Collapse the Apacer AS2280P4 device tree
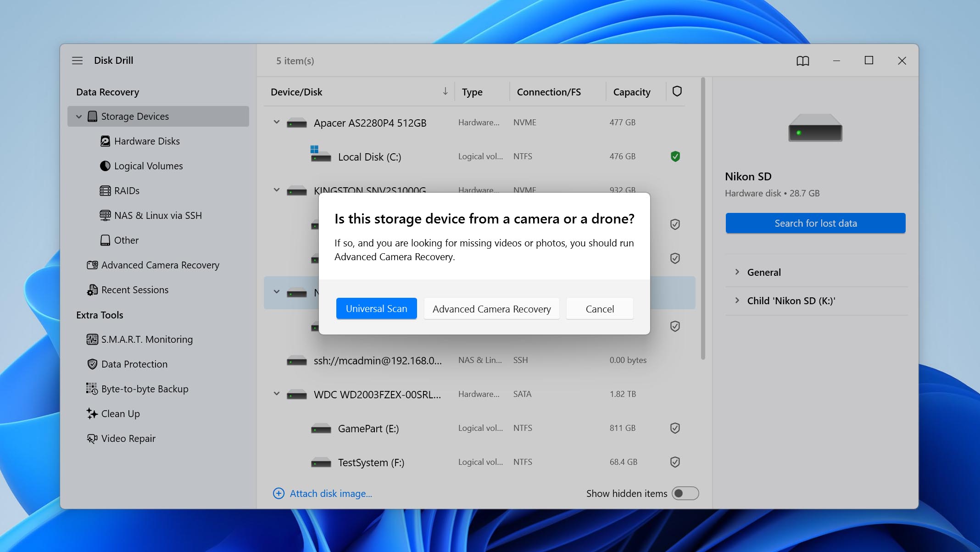980x552 pixels. [276, 123]
